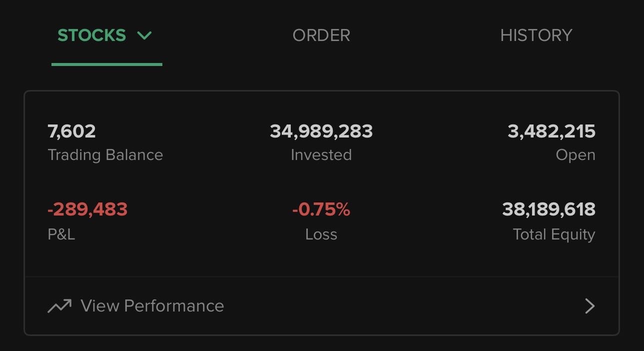644x351 pixels.
Task: Click the Invested label
Action: click(x=321, y=155)
